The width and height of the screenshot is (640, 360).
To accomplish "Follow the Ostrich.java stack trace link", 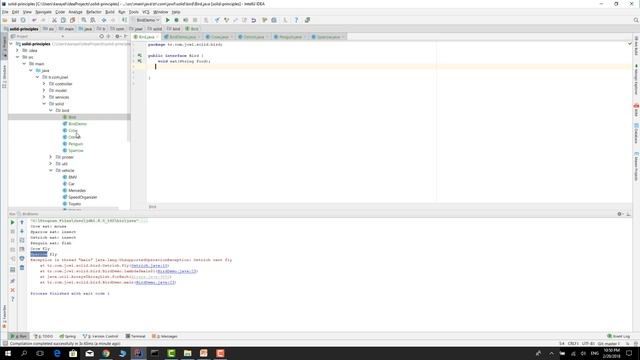I will [x=150, y=266].
